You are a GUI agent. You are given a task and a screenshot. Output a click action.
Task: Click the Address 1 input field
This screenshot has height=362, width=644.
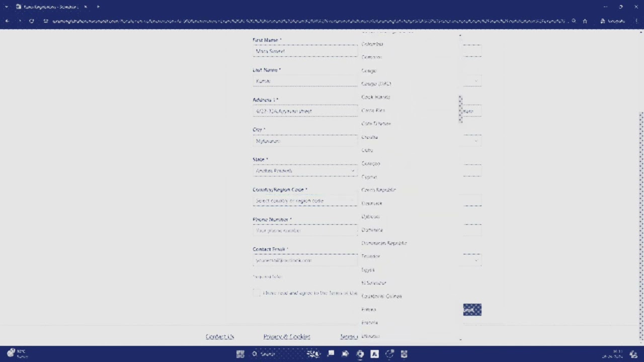[x=305, y=111]
